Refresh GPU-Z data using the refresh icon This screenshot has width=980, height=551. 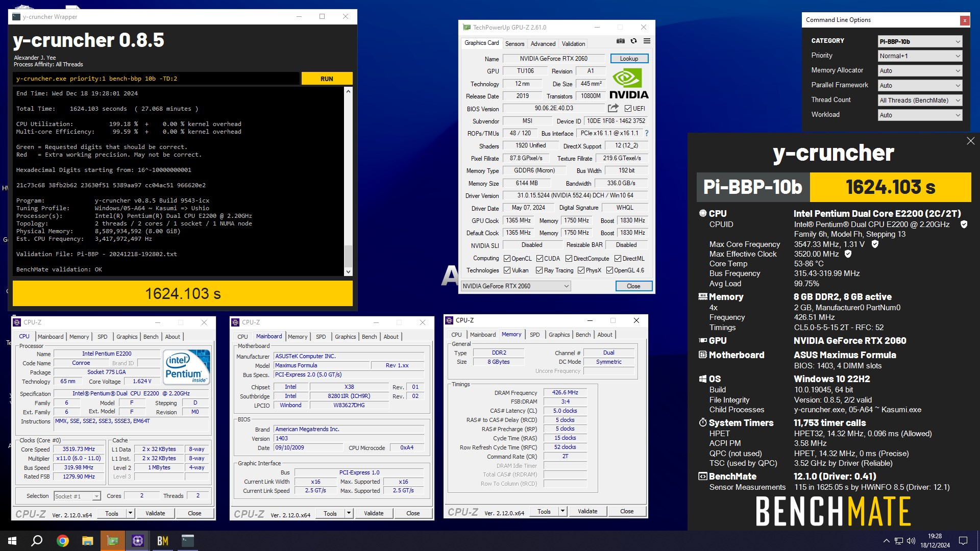click(x=633, y=41)
